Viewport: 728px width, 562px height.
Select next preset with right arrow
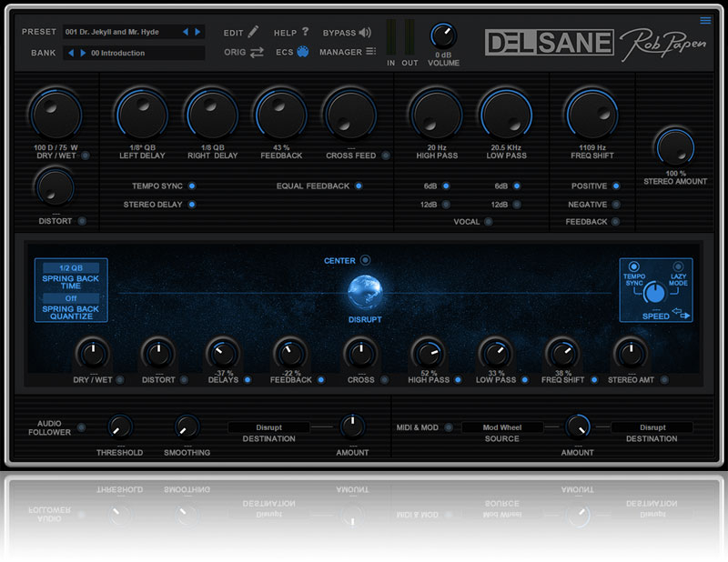(198, 32)
